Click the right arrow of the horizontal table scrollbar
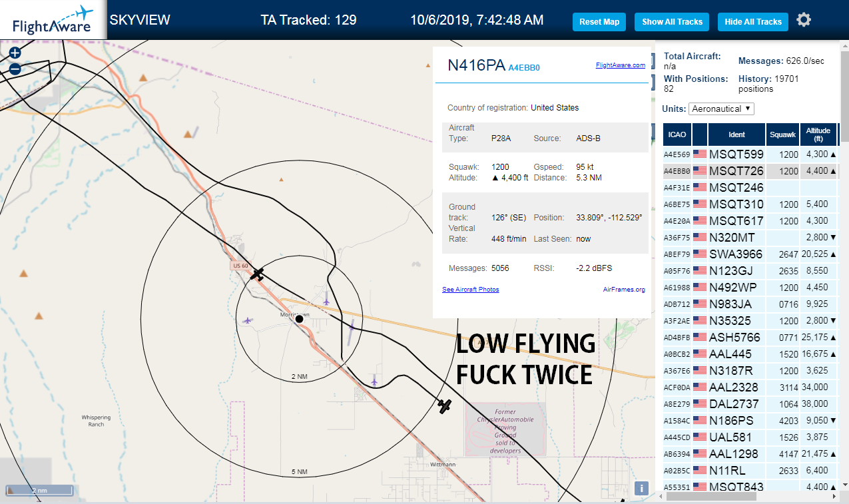The width and height of the screenshot is (849, 504). click(835, 496)
